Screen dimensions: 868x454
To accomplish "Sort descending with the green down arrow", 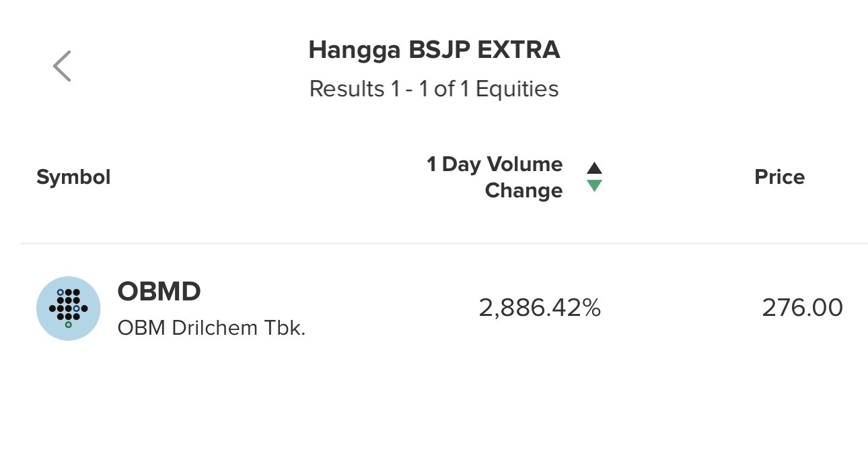I will [x=594, y=186].
